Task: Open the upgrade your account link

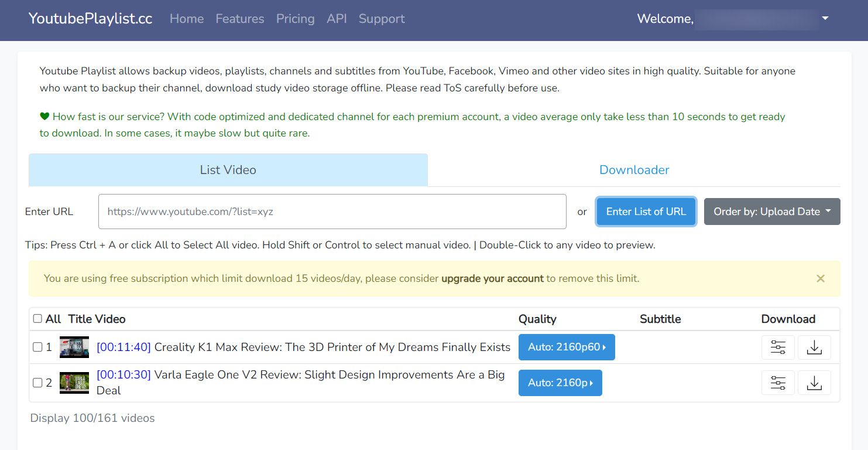Action: click(x=492, y=278)
